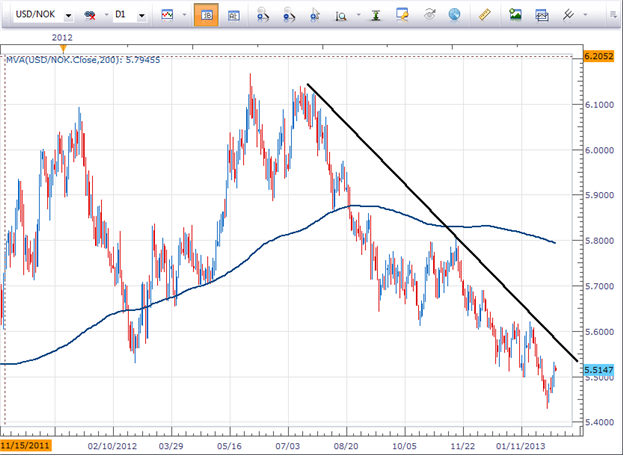Click the 08/20 date axis label

coord(346,446)
